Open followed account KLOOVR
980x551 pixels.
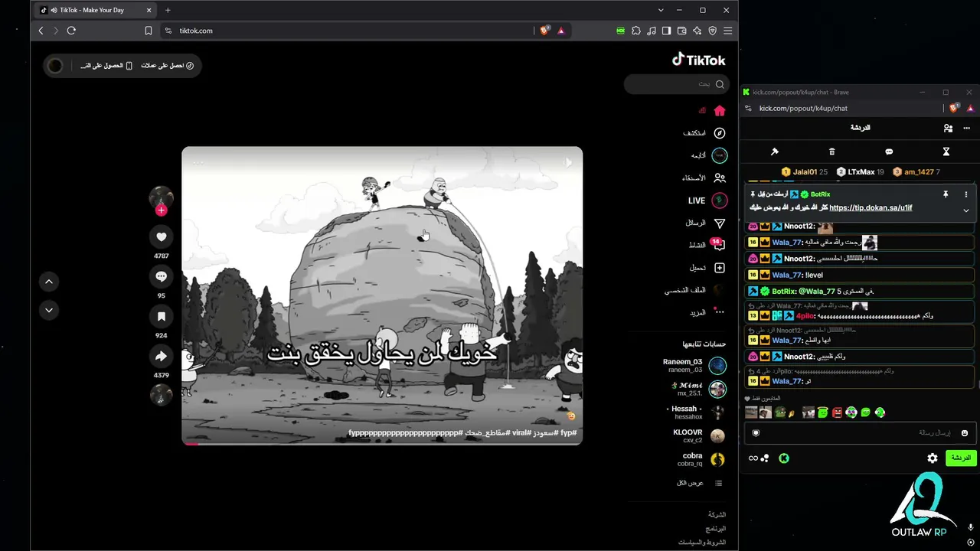pos(698,436)
